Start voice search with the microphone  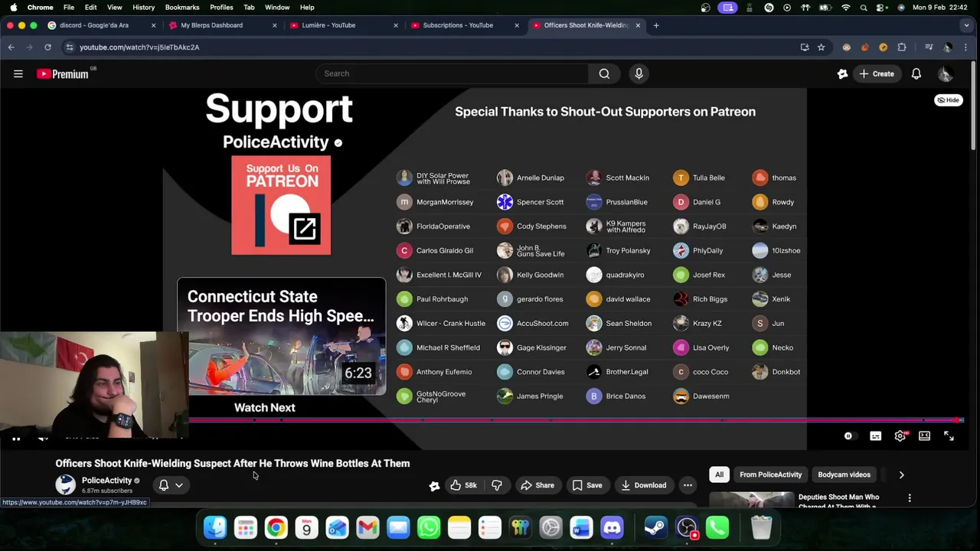[639, 73]
